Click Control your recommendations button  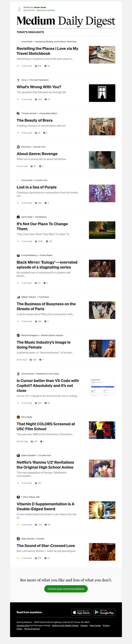pyautogui.click(x=66, y=589)
